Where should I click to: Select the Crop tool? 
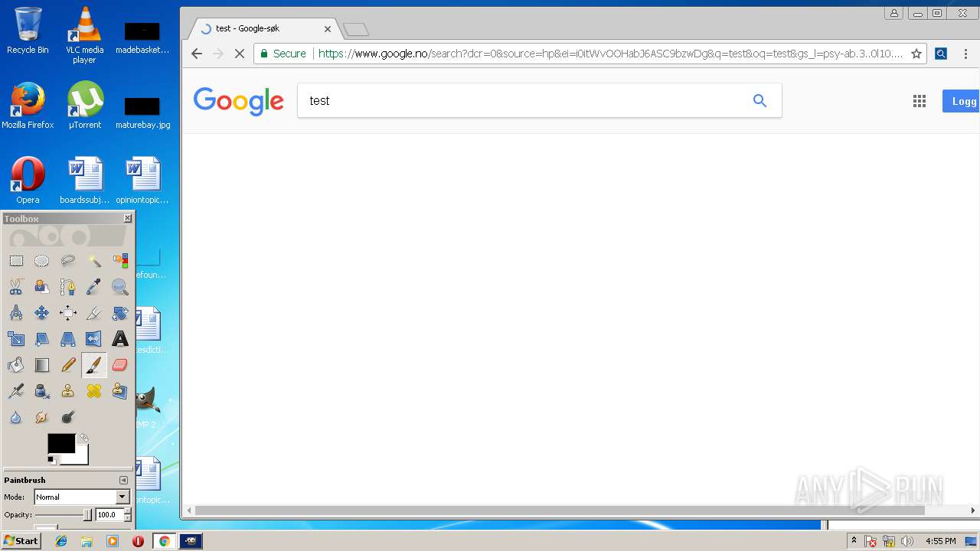(x=94, y=313)
